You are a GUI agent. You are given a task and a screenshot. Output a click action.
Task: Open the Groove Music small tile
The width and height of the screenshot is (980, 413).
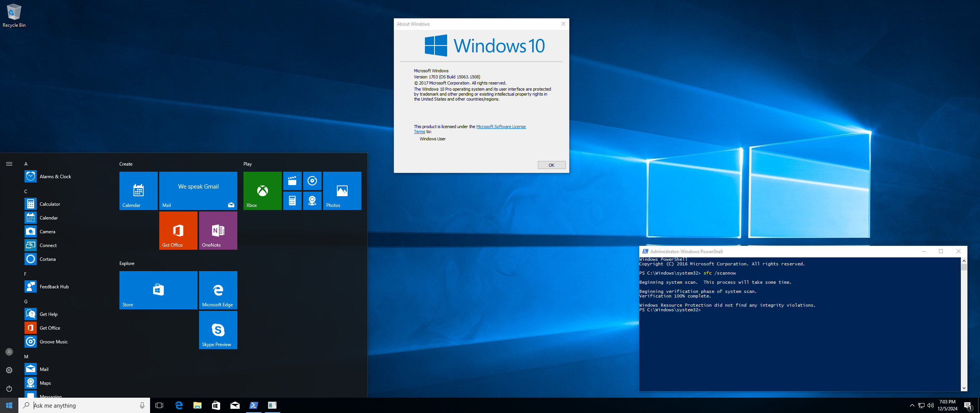(x=312, y=181)
